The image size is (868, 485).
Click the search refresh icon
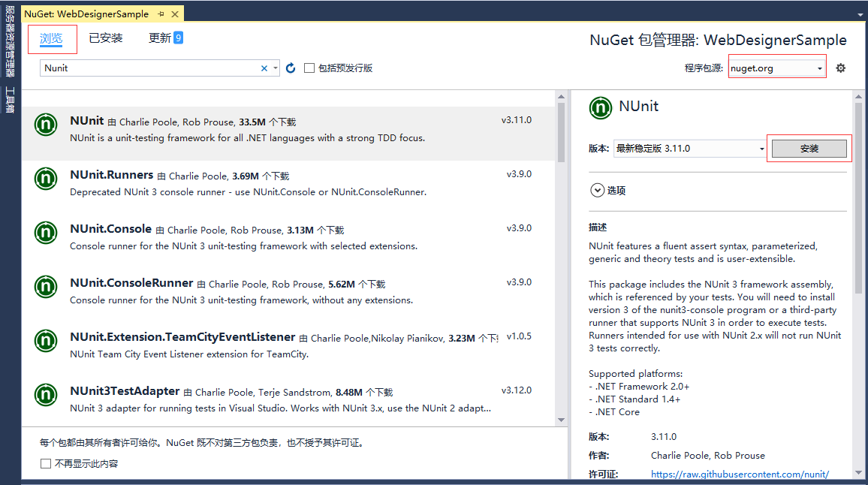[x=291, y=67]
